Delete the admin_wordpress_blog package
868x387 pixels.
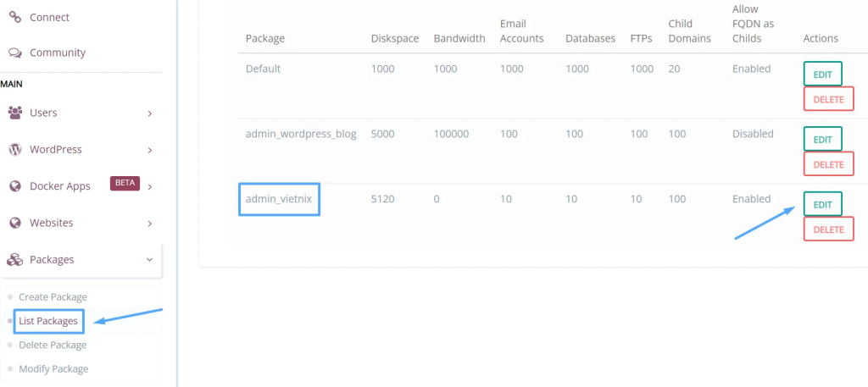tap(828, 164)
